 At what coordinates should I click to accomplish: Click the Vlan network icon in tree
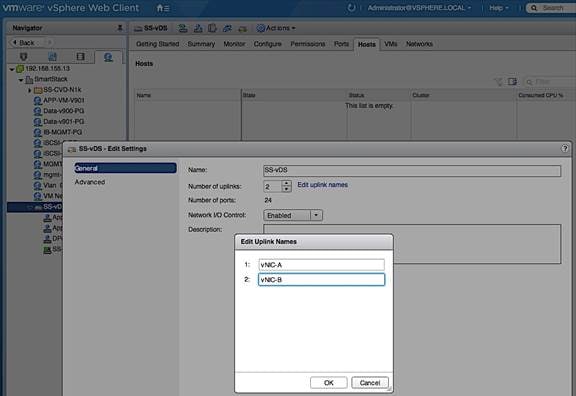coord(38,185)
